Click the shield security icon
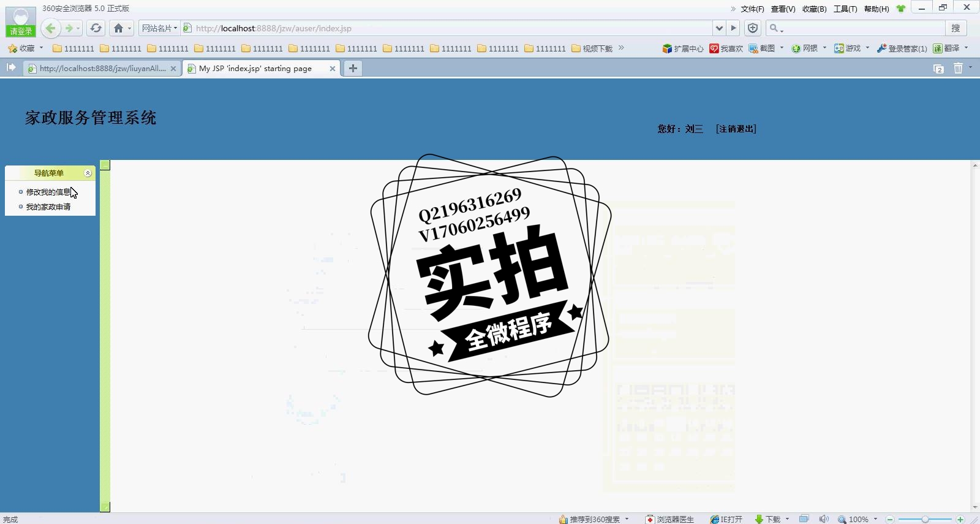The height and width of the screenshot is (524, 980). pos(753,28)
